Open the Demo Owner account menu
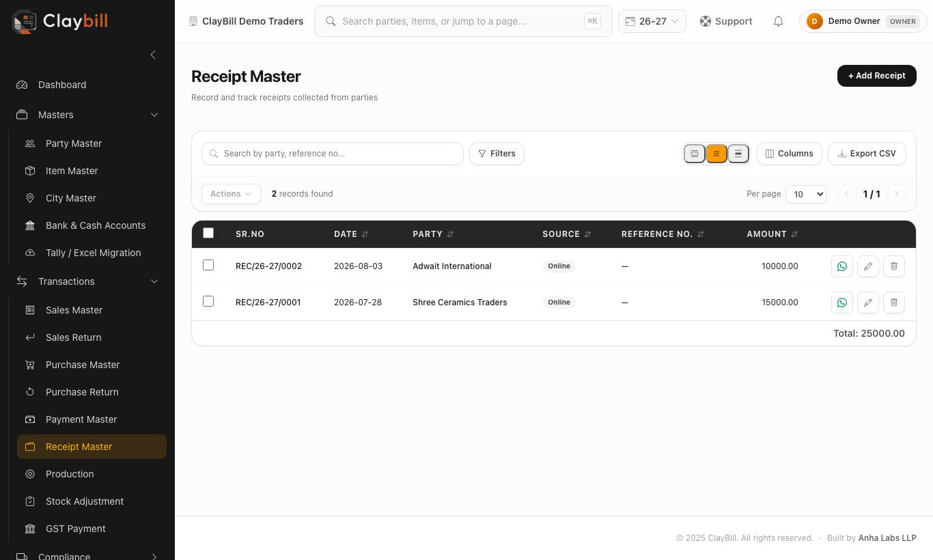 click(863, 21)
